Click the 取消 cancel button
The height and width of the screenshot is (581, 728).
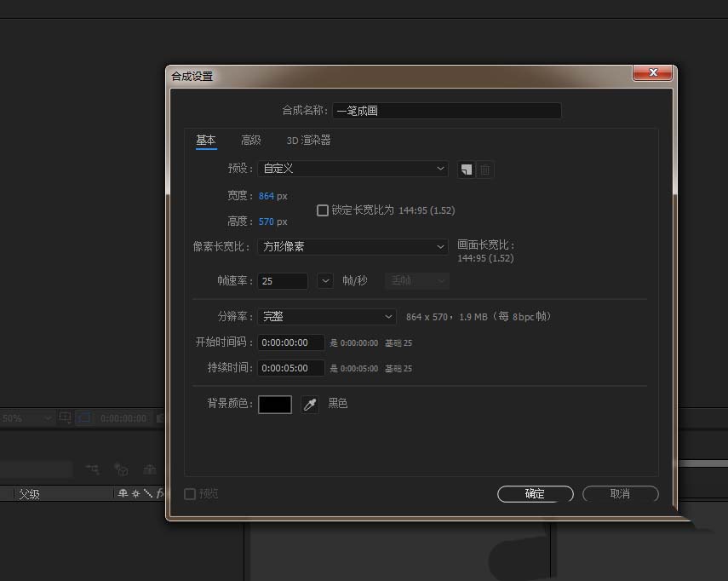click(x=620, y=493)
